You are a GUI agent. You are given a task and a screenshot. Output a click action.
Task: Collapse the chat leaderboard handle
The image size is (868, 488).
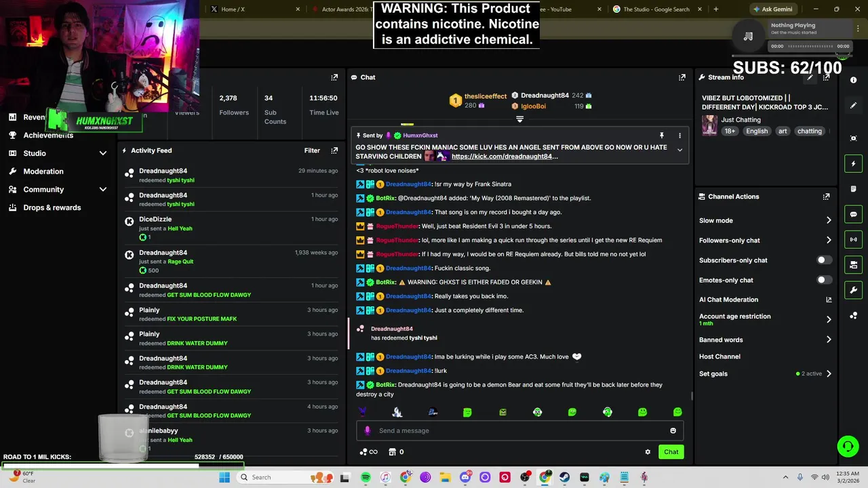pos(519,119)
